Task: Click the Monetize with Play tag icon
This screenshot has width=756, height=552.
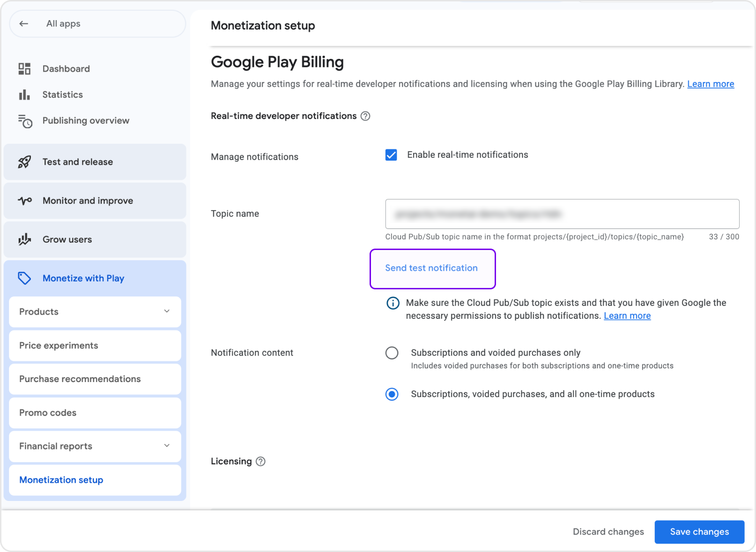Action: pyautogui.click(x=24, y=278)
